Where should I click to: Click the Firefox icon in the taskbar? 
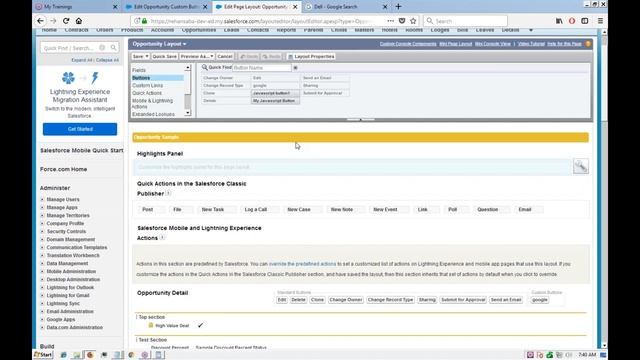[90, 355]
